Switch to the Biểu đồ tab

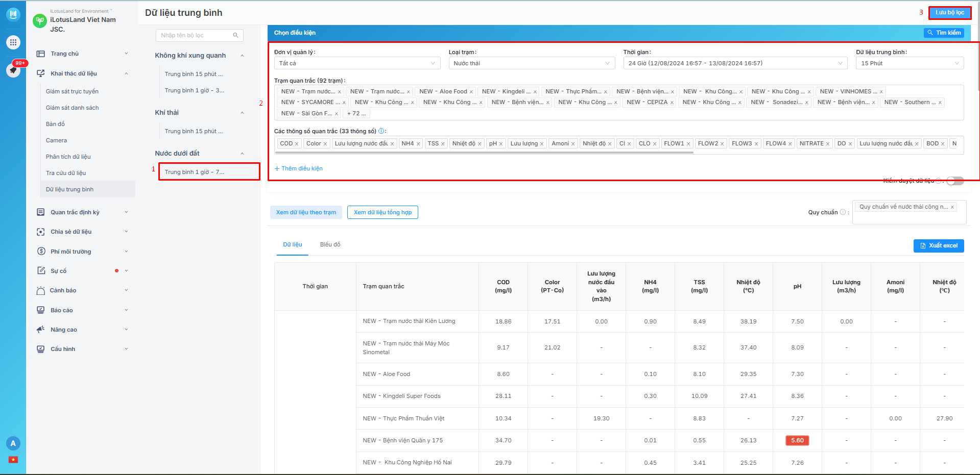coord(330,244)
